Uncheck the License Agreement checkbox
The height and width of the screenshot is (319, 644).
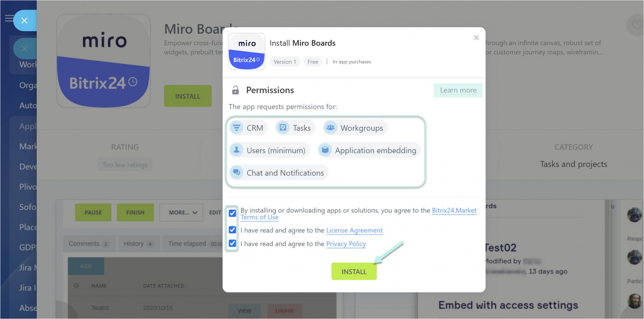pos(232,230)
